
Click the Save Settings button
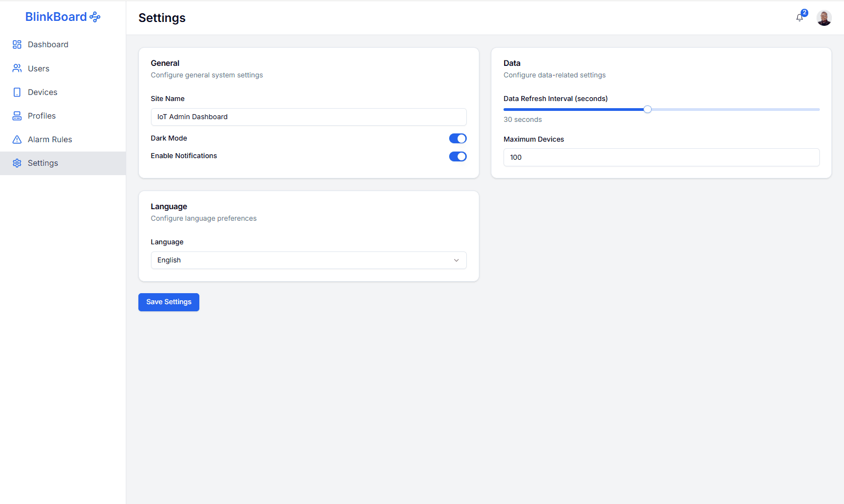(x=169, y=302)
